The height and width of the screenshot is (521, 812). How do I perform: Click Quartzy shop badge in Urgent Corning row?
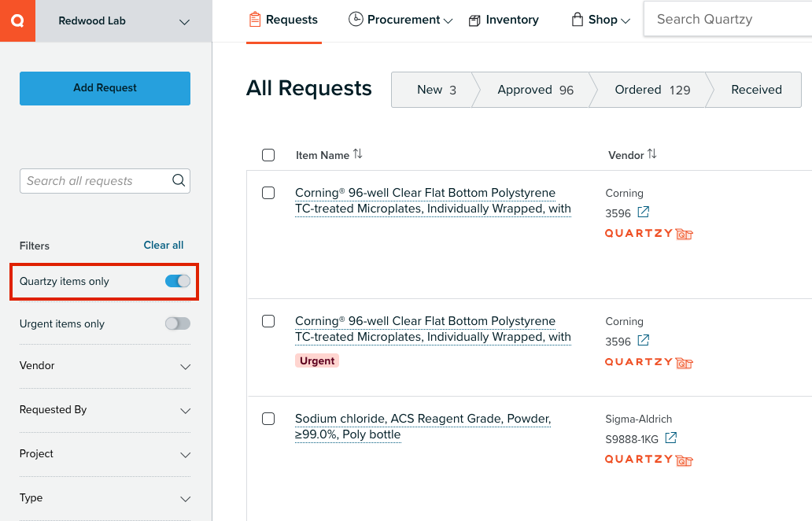tap(649, 362)
